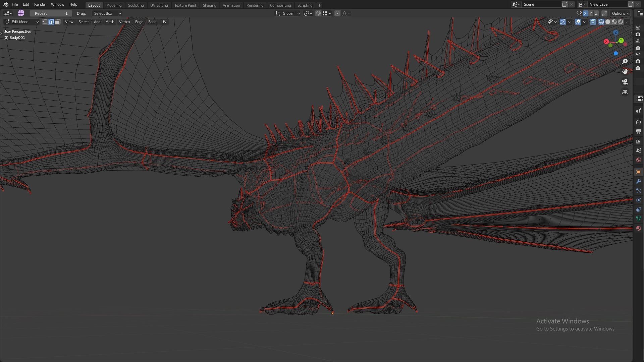Viewport: 644px width, 362px height.
Task: Click the Scene name field
Action: coord(541,4)
